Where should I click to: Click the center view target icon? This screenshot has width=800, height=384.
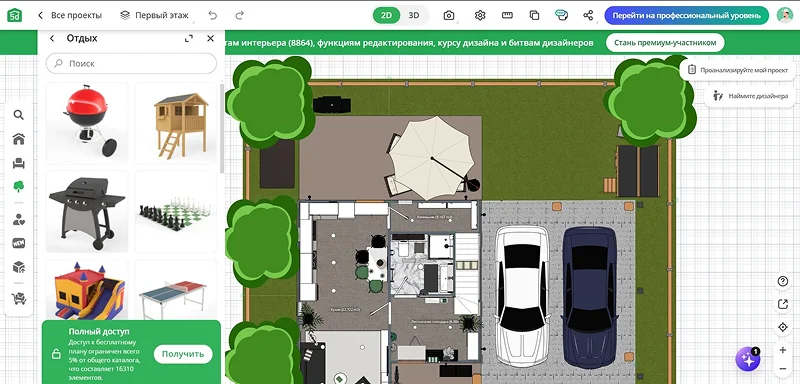[x=783, y=327]
